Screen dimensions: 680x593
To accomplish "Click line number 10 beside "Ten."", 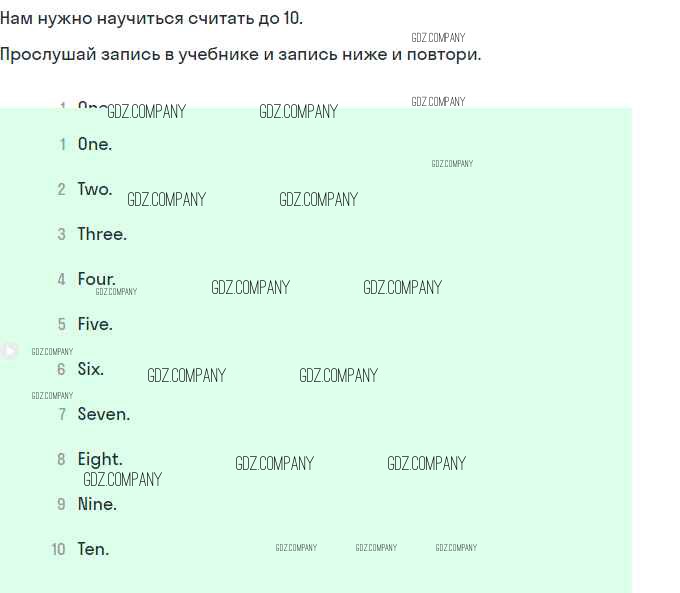I will click(x=59, y=549).
